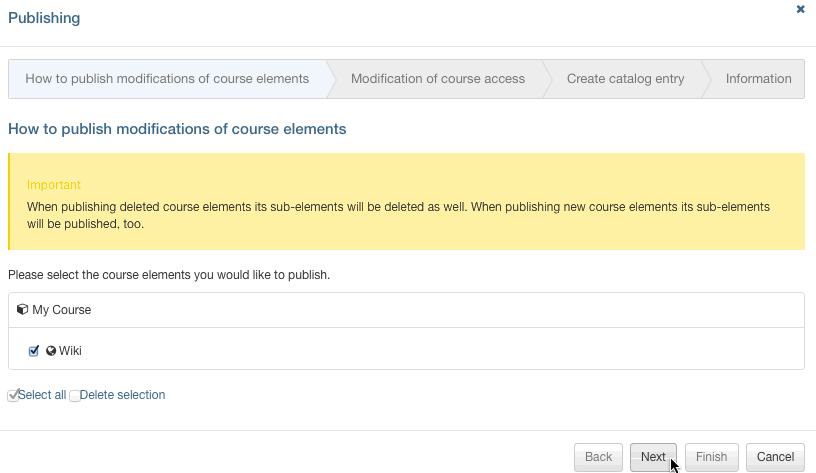The height and width of the screenshot is (473, 816).
Task: Click the cube icon beside My Course
Action: 22,310
